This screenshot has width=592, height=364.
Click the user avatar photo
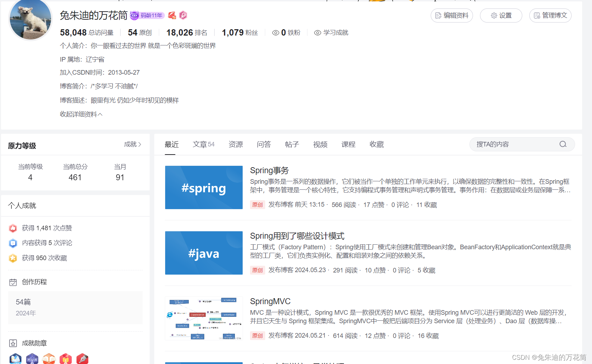point(31,18)
